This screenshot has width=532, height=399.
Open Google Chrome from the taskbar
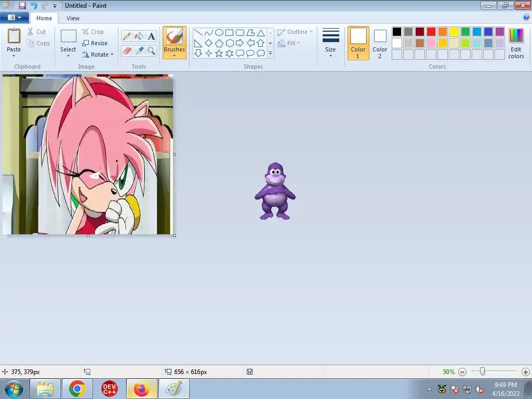[77, 389]
